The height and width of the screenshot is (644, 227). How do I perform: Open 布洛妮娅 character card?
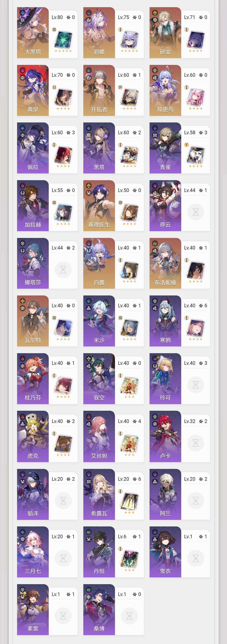tap(180, 263)
